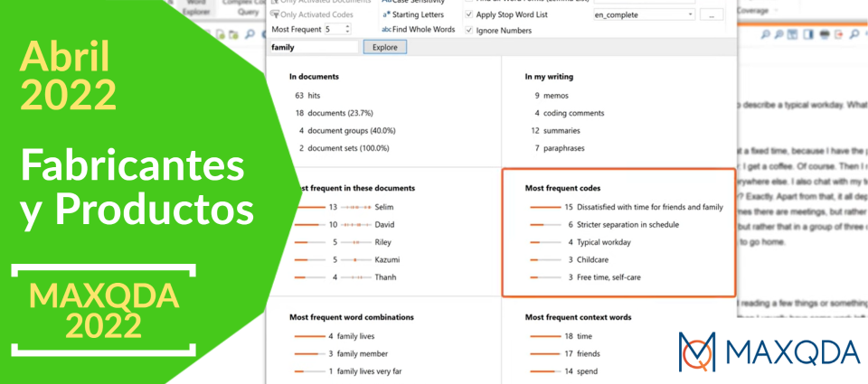Click the family lives word combination
This screenshot has width=868, height=384.
pyautogui.click(x=335, y=336)
